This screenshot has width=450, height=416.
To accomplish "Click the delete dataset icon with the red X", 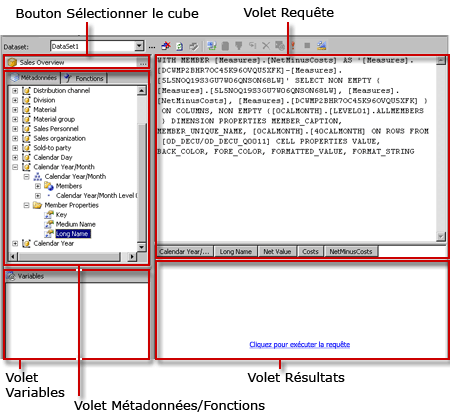I will click(166, 46).
